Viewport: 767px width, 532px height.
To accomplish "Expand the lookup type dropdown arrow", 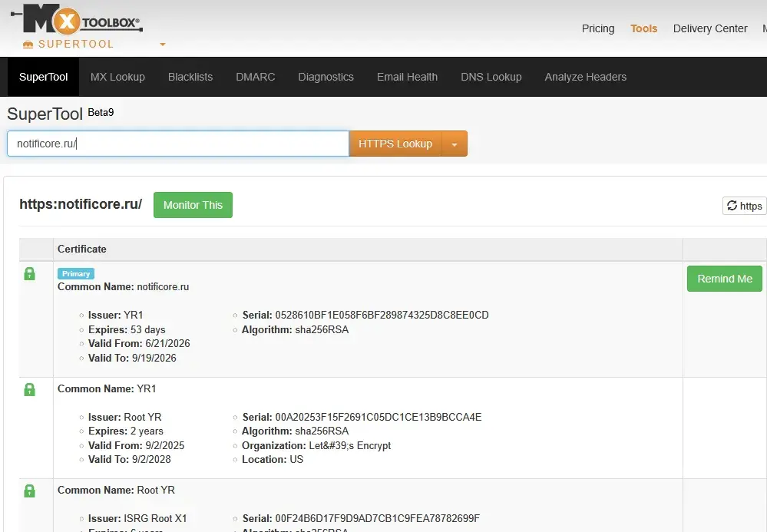I will [x=455, y=144].
